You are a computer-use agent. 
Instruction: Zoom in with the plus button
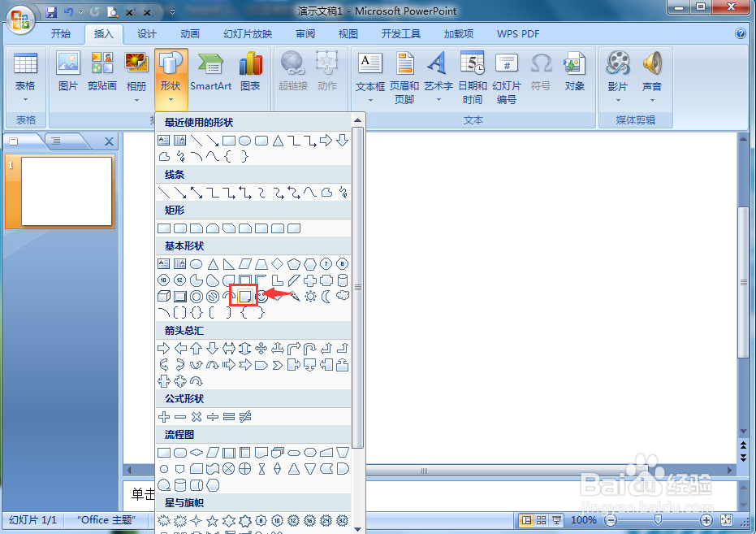coord(706,520)
